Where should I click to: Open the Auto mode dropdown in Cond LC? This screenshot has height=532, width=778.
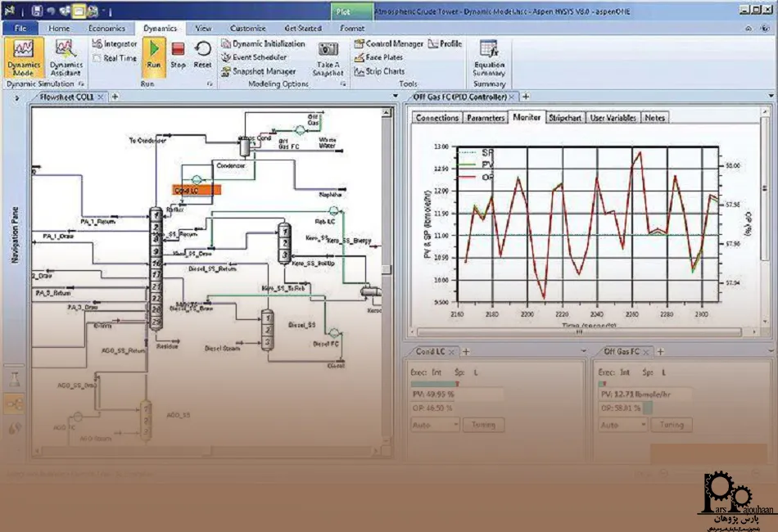(435, 425)
